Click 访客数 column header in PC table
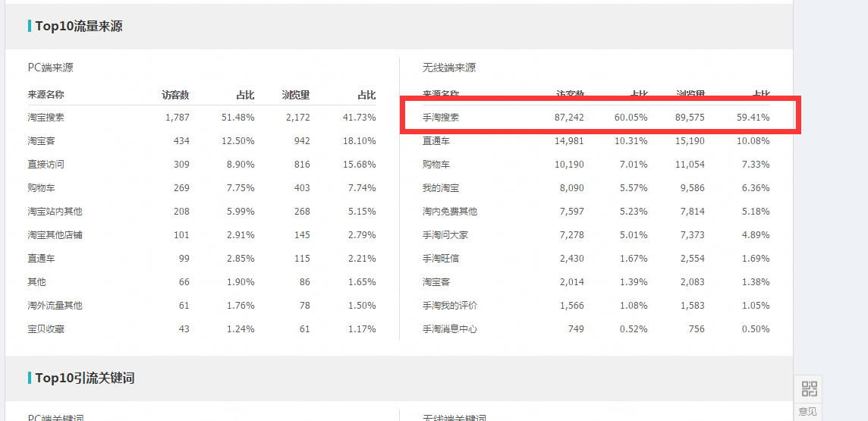 point(175,95)
